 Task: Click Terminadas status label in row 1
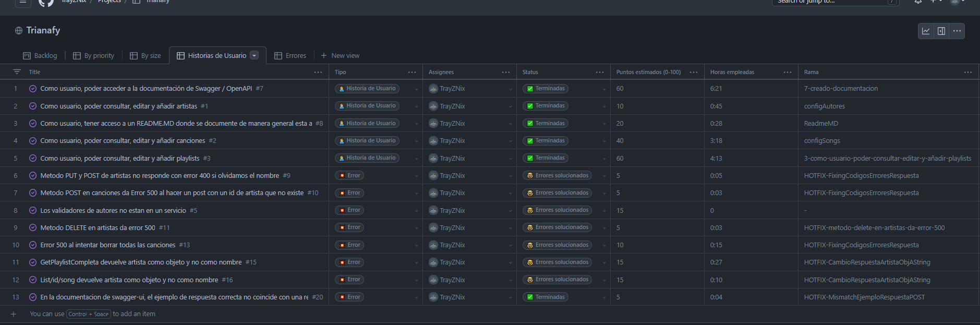[546, 89]
